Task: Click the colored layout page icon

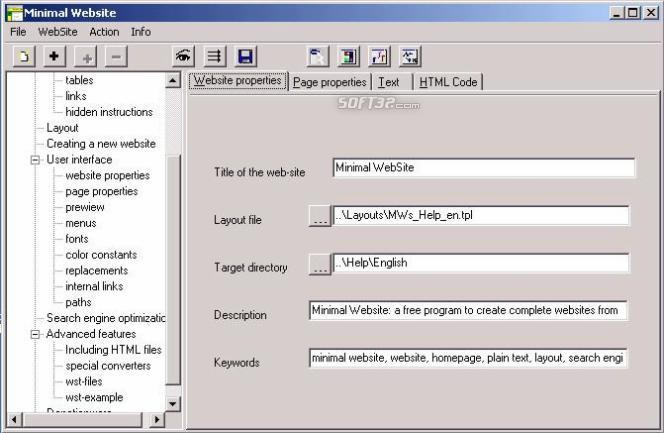Action: 348,56
